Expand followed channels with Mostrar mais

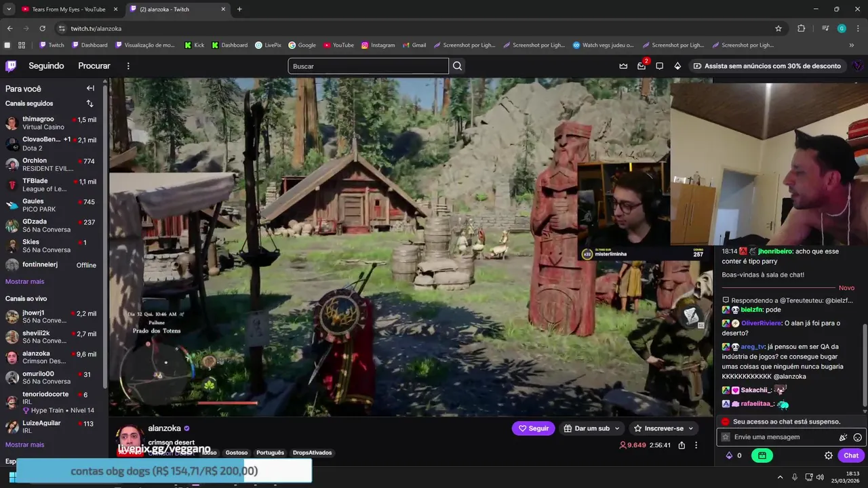24,281
